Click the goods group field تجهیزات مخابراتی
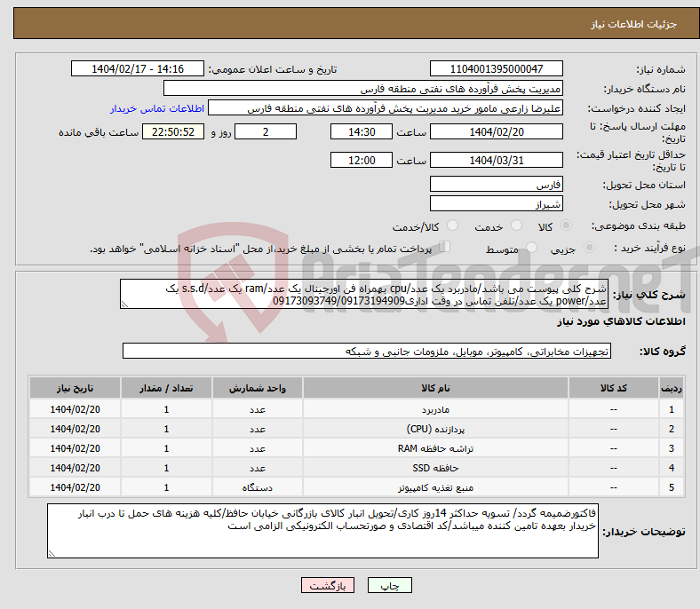 click(x=367, y=351)
